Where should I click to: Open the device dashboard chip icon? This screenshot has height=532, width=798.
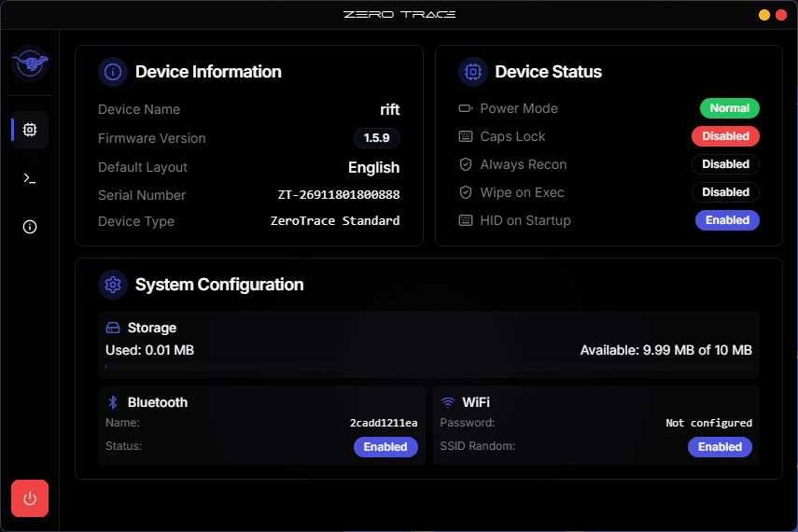(x=30, y=130)
